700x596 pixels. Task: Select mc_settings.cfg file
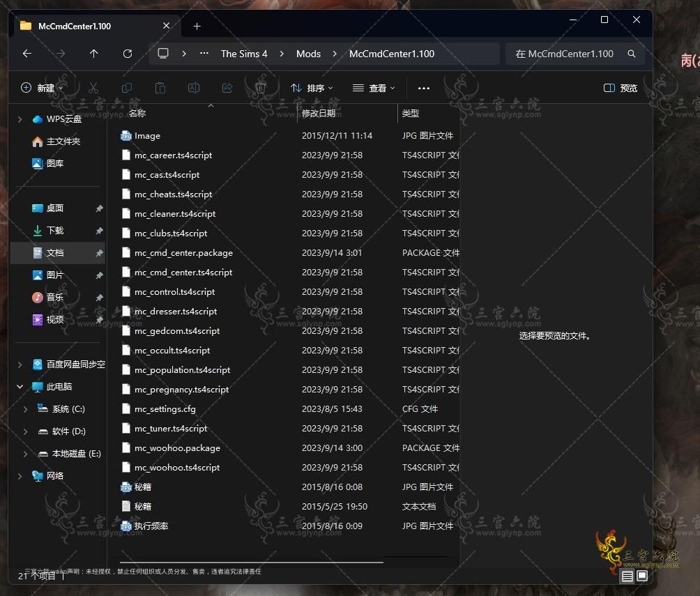[x=290, y=409]
